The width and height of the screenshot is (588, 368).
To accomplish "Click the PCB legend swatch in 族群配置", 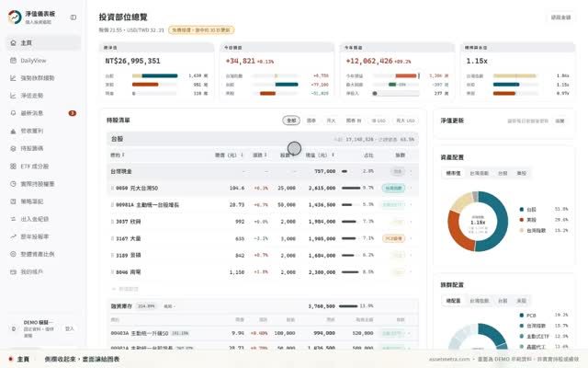I will [x=521, y=315].
